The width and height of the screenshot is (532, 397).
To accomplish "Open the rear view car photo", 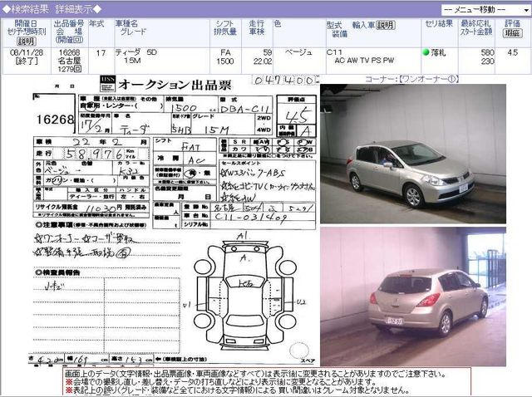I will pos(413,297).
